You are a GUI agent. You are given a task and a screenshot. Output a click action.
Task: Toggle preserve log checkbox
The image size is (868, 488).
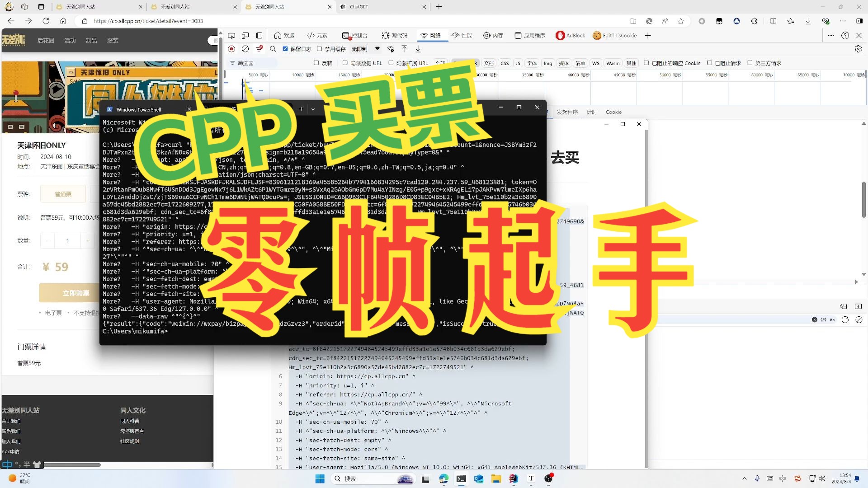[285, 49]
